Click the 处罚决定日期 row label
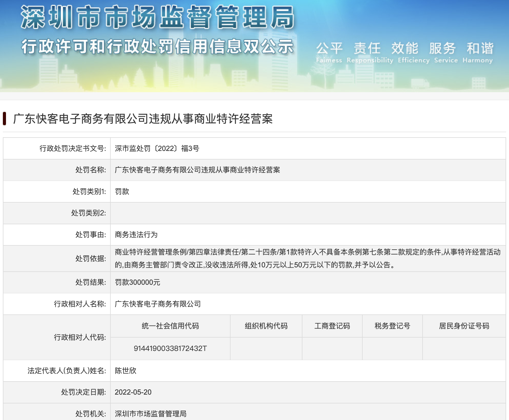 pyautogui.click(x=84, y=392)
